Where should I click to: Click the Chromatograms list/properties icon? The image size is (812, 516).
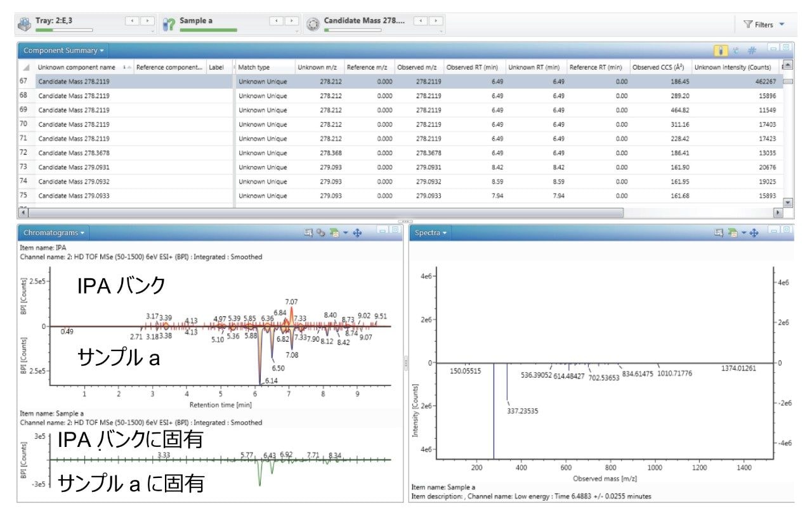pos(308,233)
